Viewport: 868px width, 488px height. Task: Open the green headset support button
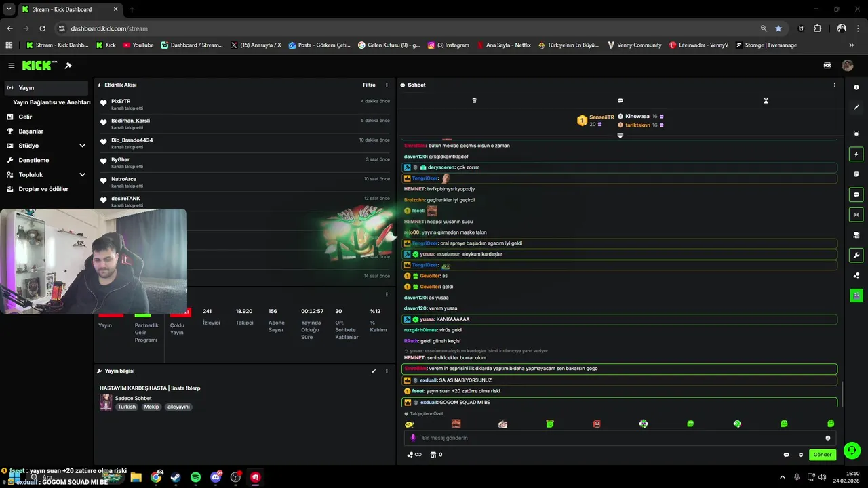pyautogui.click(x=852, y=450)
